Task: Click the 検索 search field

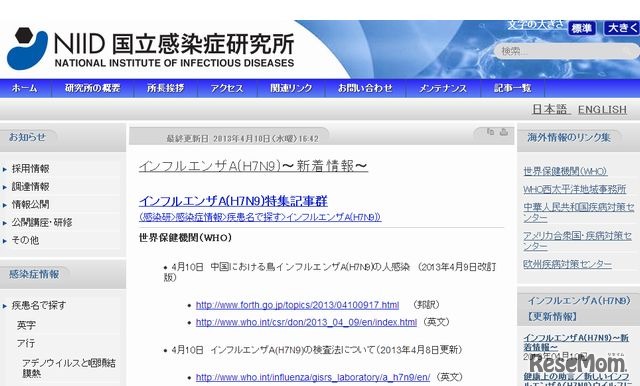Action: coord(567,51)
